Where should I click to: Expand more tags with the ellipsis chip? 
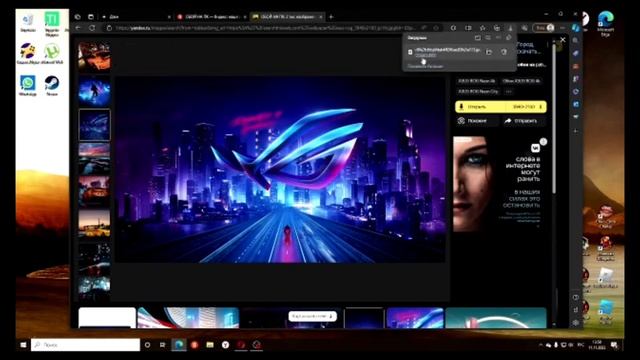click(x=509, y=91)
